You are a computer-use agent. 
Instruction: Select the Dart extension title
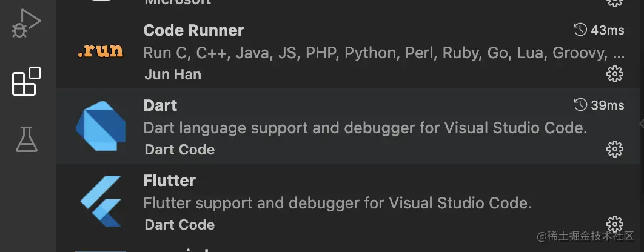160,105
